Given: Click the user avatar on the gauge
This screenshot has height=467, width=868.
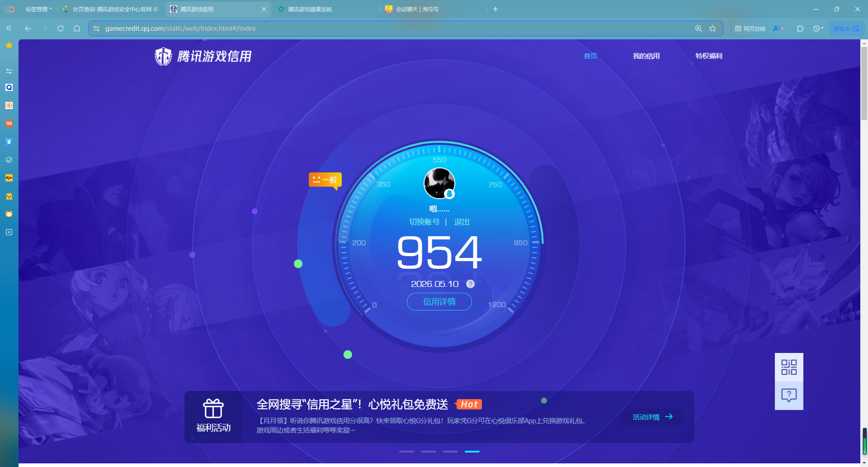Looking at the screenshot, I should [439, 183].
